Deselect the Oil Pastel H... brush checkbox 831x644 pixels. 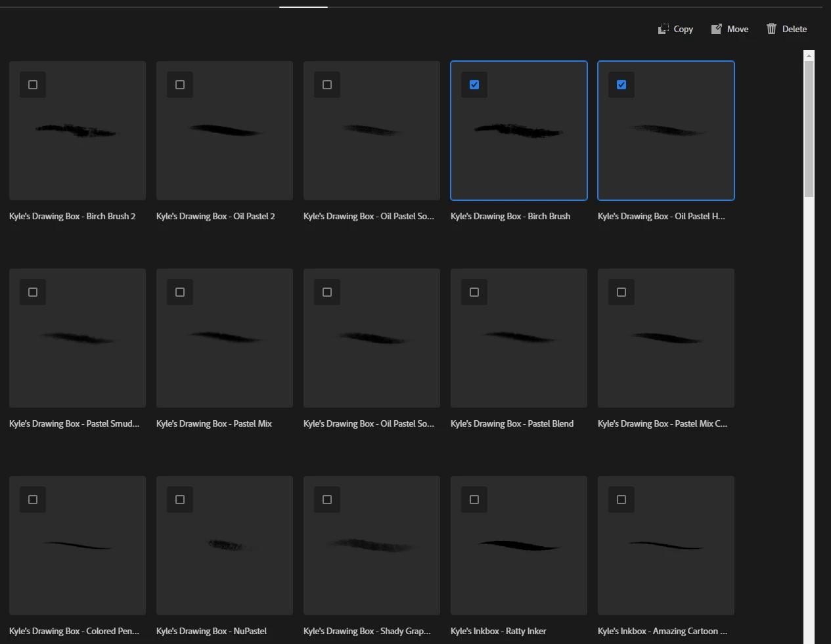(x=621, y=85)
